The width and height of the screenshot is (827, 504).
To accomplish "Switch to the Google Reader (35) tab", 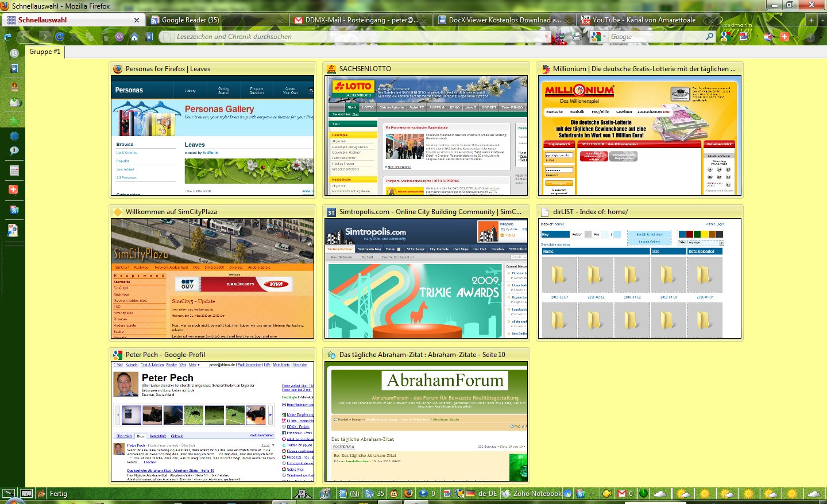I will pyautogui.click(x=190, y=20).
